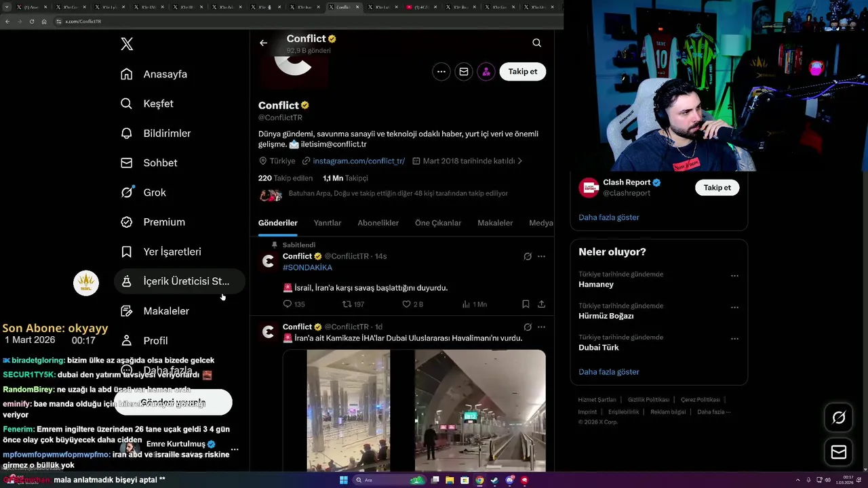Click the profile search magnifier icon

[536, 43]
